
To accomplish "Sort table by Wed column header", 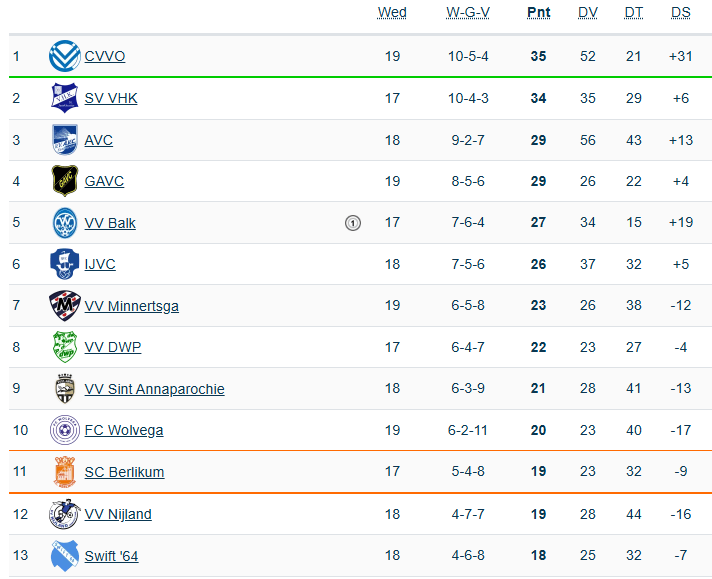I will [x=392, y=13].
